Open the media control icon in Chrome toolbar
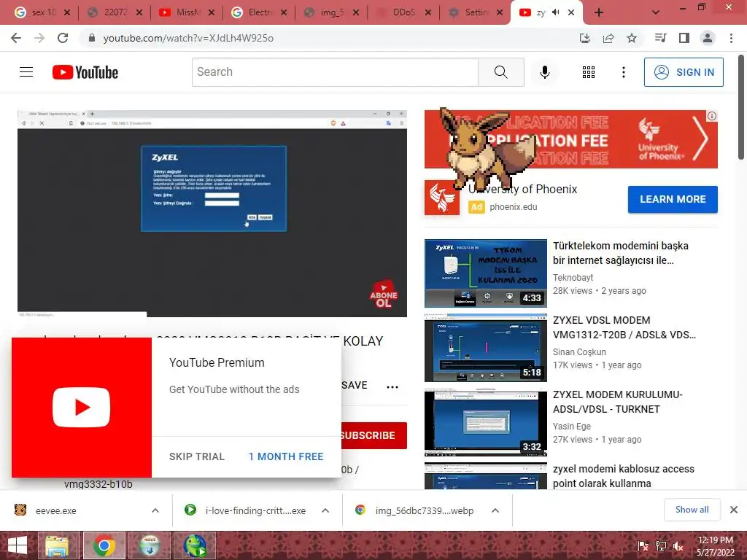The image size is (747, 560). coord(660,38)
